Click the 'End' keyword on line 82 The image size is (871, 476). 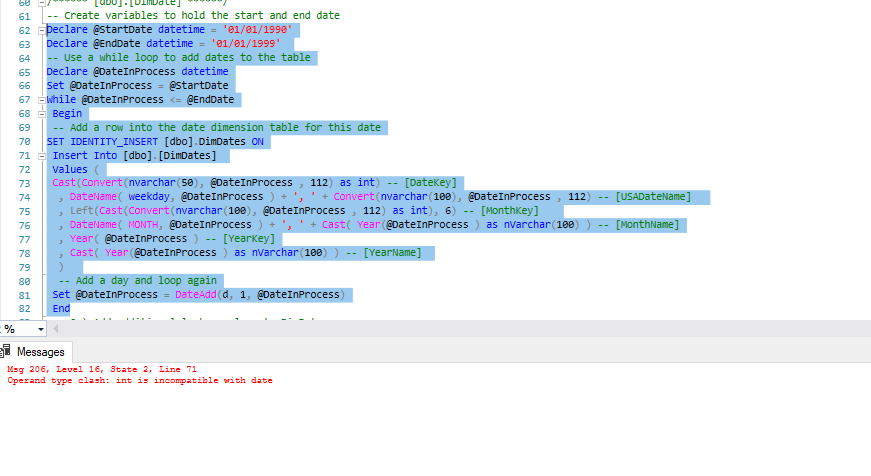61,309
